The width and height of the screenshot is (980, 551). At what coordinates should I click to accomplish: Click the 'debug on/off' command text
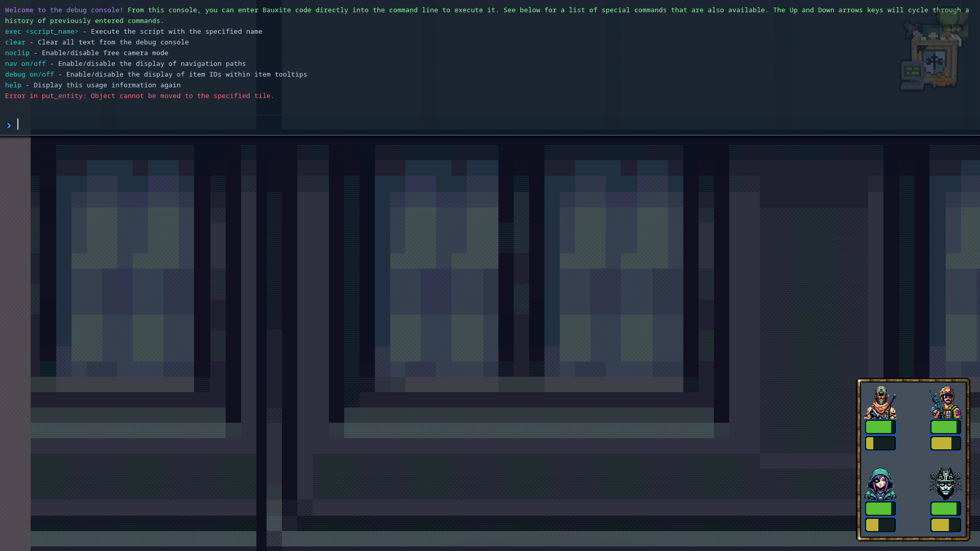(30, 75)
